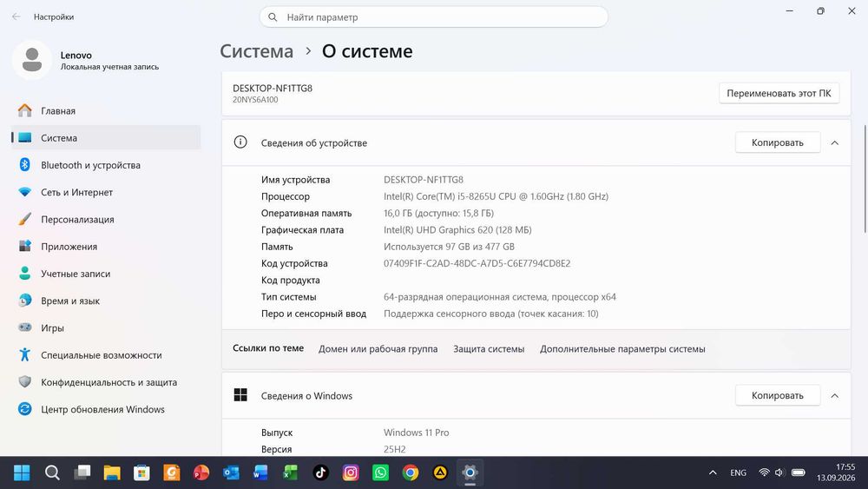Click the Windows 11 Pro edition value
The width and height of the screenshot is (868, 489).
pos(417,433)
